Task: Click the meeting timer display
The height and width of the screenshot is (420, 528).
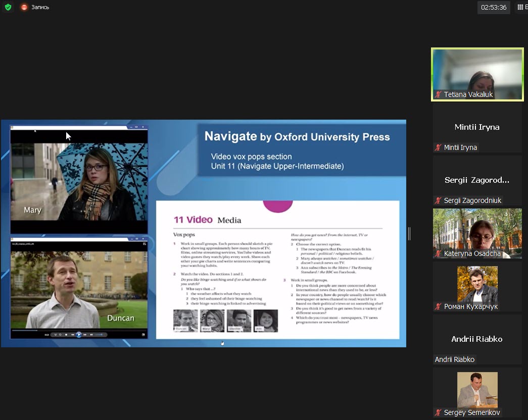Action: click(494, 8)
